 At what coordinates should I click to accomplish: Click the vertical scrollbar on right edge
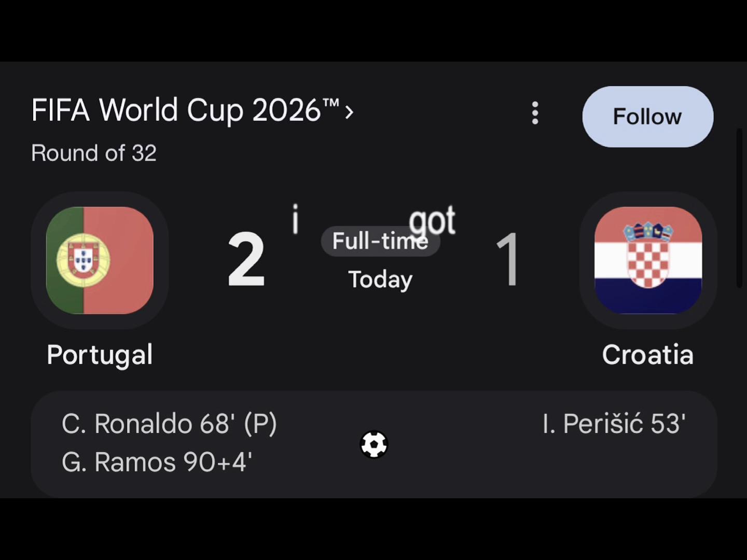tap(740, 207)
